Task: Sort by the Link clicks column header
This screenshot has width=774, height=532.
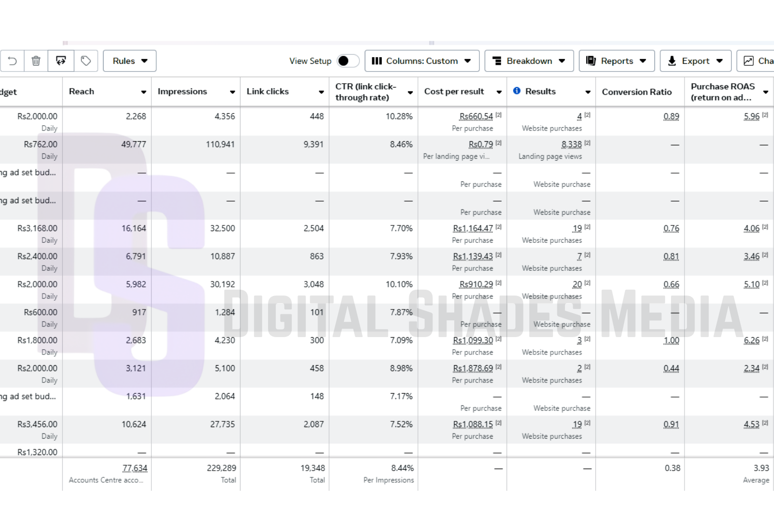Action: (268, 91)
